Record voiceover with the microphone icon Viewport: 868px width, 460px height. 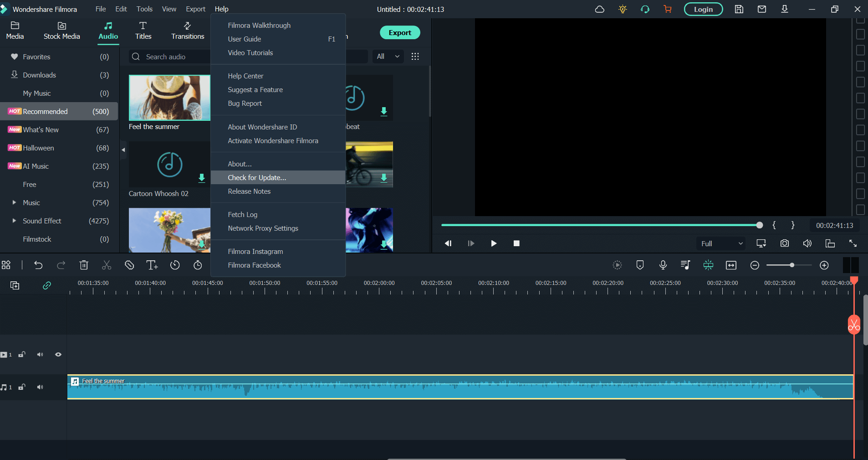(x=663, y=265)
